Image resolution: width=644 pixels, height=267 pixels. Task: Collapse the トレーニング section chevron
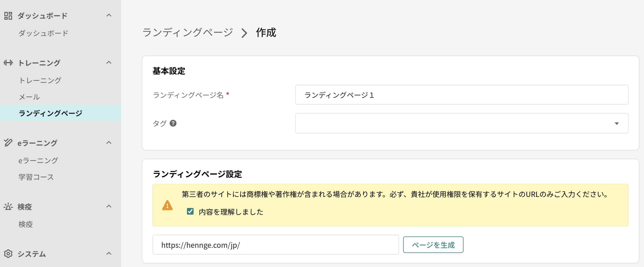tap(109, 62)
